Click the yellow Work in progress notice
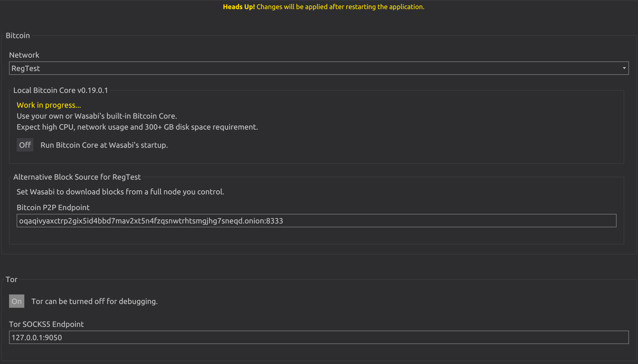Screen dimensions: 638x364 (49, 105)
